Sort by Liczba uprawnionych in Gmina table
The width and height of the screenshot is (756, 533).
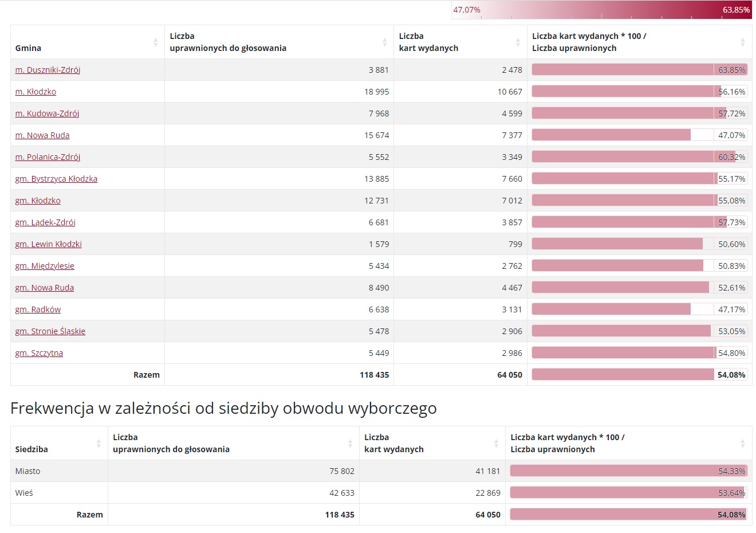[384, 42]
